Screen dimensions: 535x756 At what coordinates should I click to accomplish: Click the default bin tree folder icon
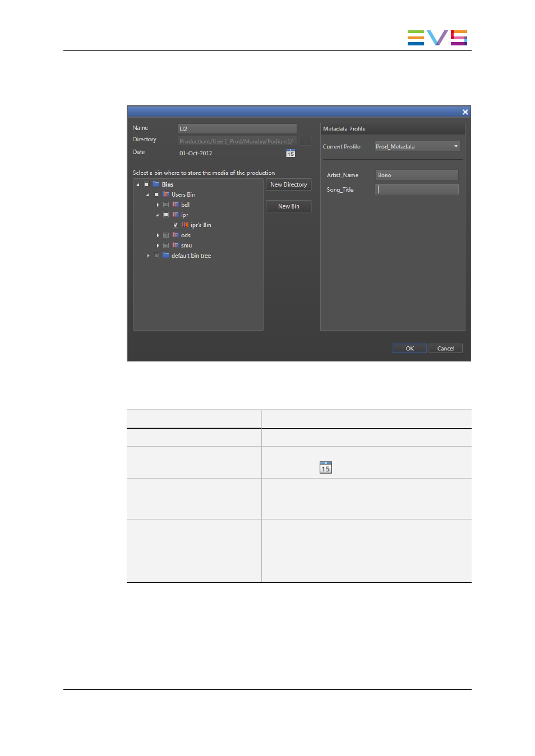coord(165,256)
